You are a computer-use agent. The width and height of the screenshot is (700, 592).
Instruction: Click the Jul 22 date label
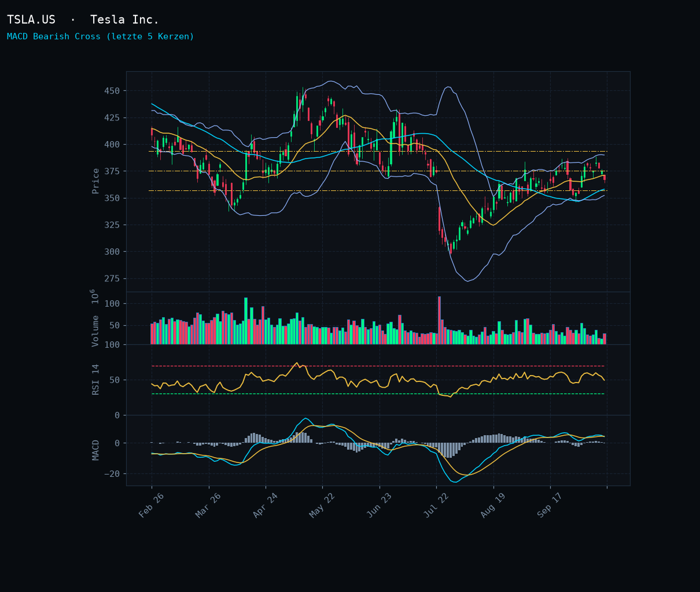tap(435, 506)
